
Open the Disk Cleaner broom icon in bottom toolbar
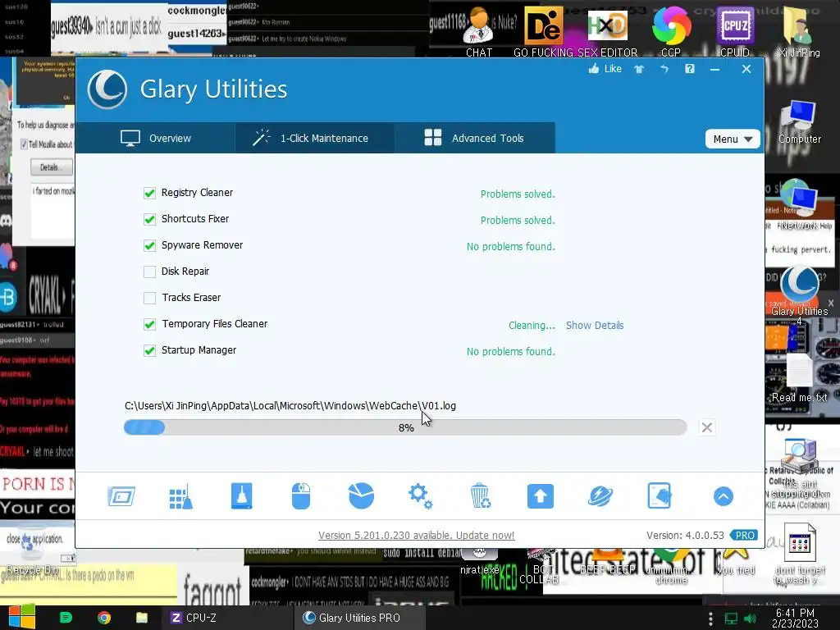(x=181, y=496)
